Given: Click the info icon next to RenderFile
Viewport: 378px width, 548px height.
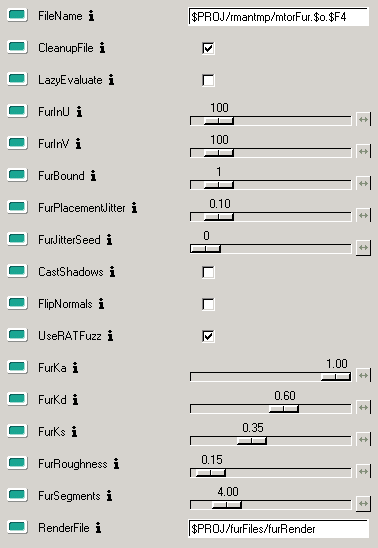Looking at the screenshot, I should click(99, 528).
